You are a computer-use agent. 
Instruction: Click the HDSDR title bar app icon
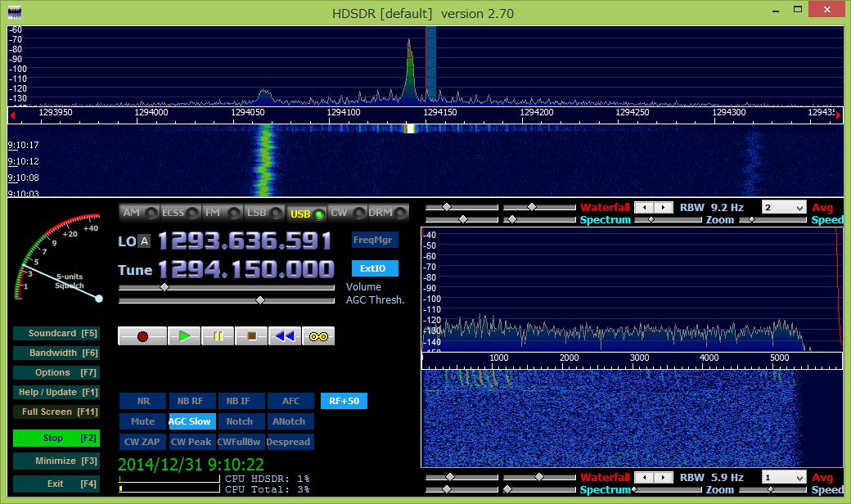coord(15,12)
